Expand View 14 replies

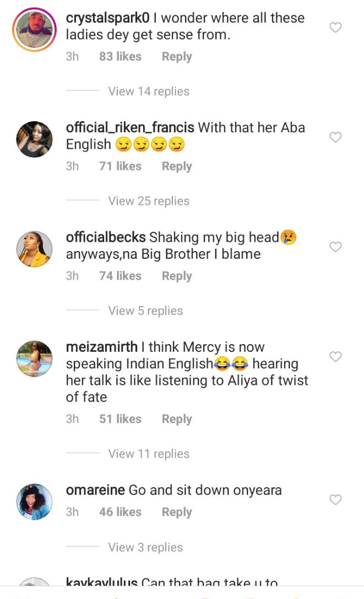click(149, 91)
